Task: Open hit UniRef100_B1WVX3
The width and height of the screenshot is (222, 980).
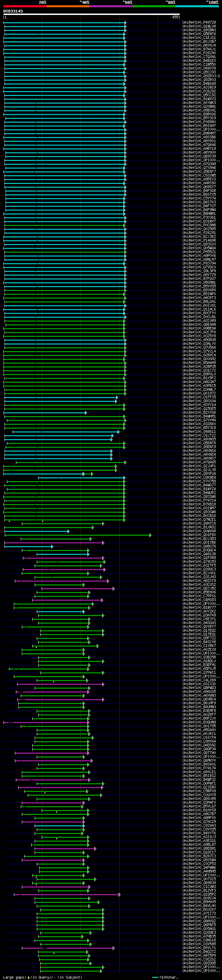Action: coord(199,99)
